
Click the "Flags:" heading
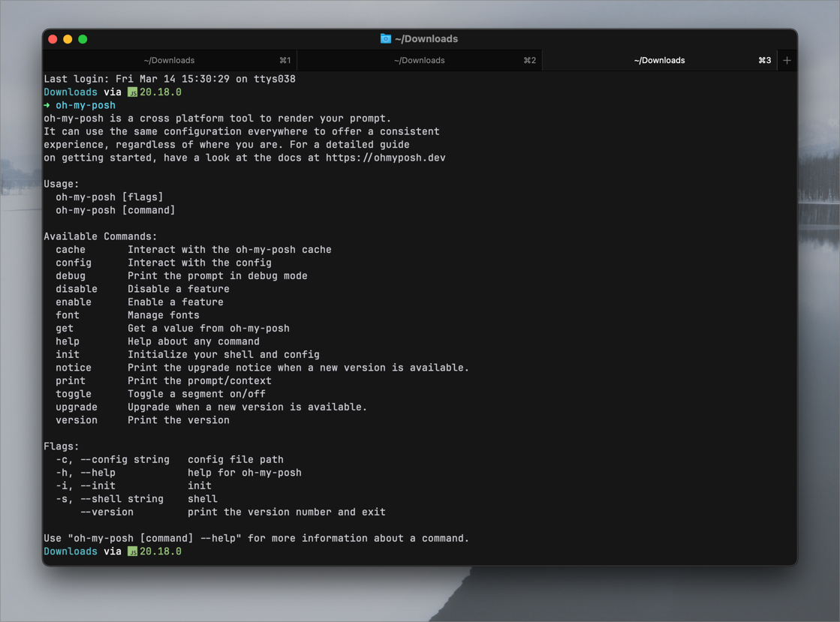[x=62, y=446]
